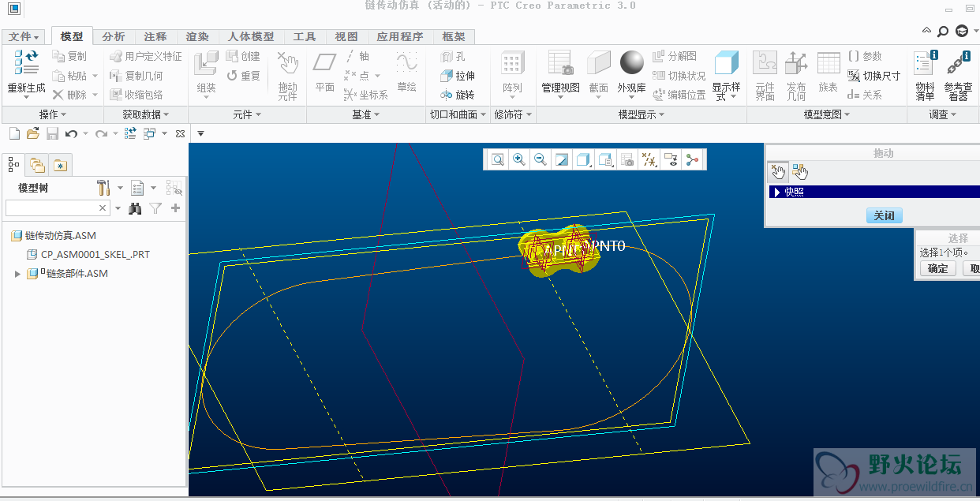This screenshot has height=501, width=980.
Task: Click the Coordinate System (坐标系) tool
Action: (x=366, y=95)
